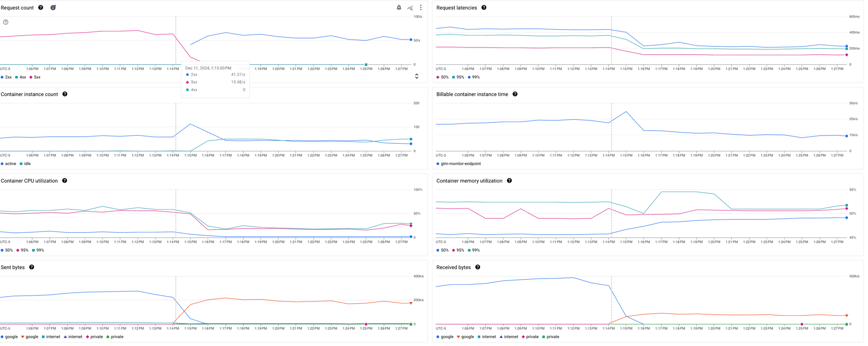Image resolution: width=868 pixels, height=346 pixels.
Task: Click the Billable container instance time title
Action: (472, 94)
